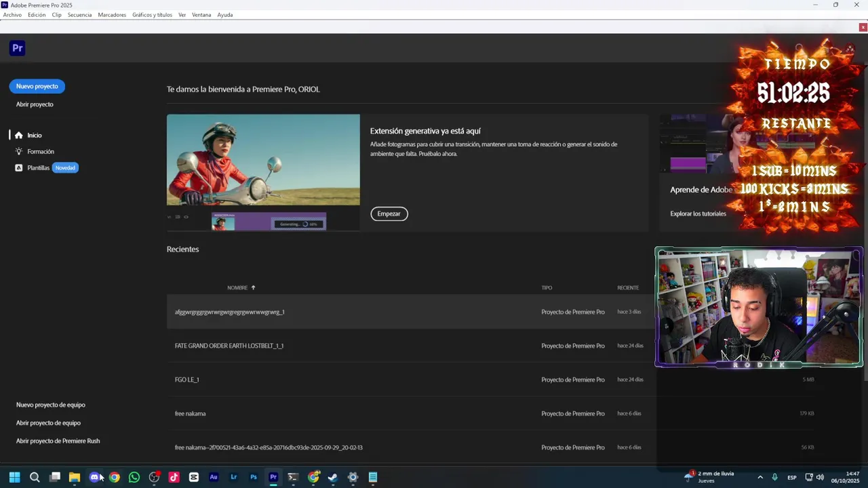Click Abrir proyecto de Premiere Rush
This screenshot has height=488, width=868.
click(58, 441)
